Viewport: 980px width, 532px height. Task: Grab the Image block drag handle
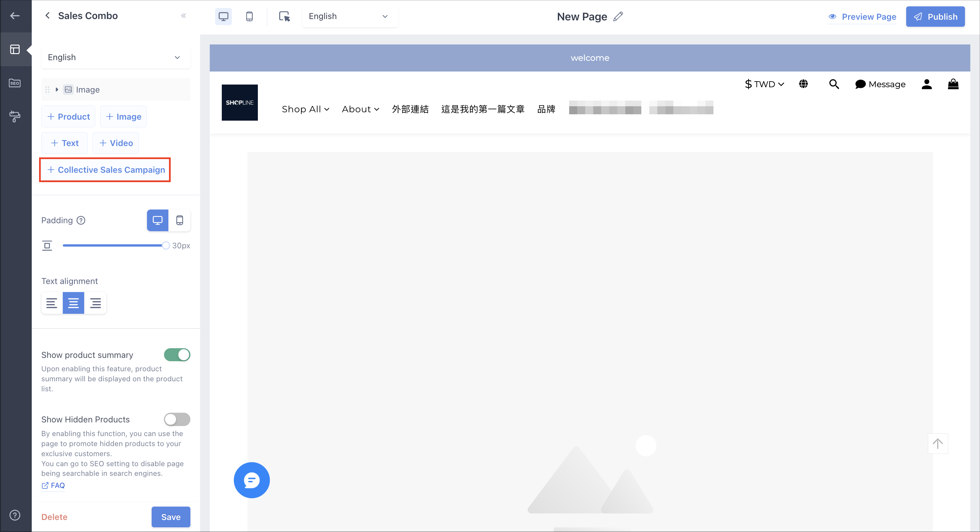click(x=47, y=90)
